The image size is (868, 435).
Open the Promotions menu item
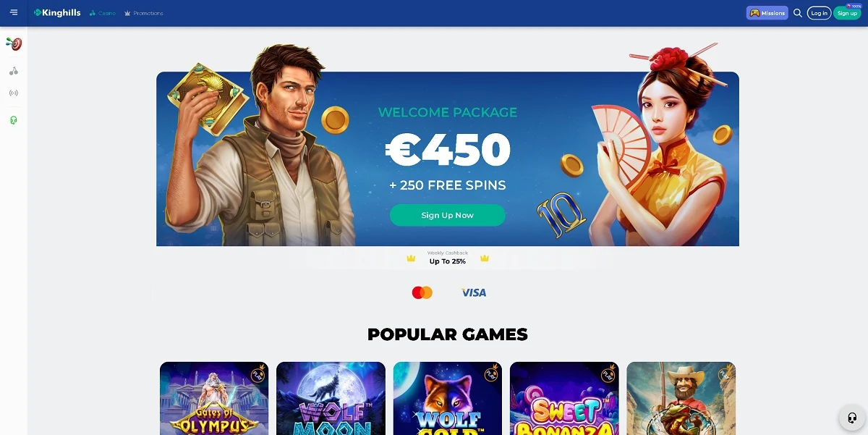[144, 13]
